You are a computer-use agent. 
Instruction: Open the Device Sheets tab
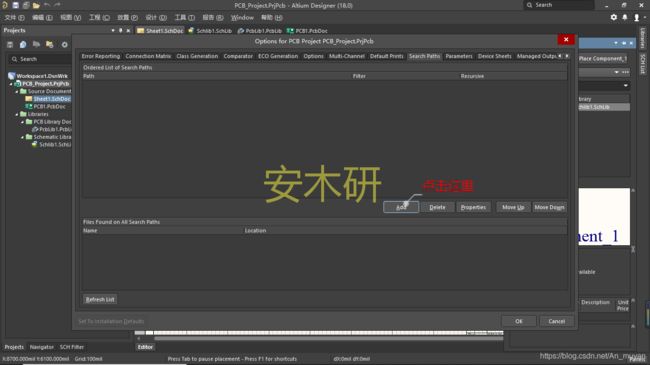(495, 56)
